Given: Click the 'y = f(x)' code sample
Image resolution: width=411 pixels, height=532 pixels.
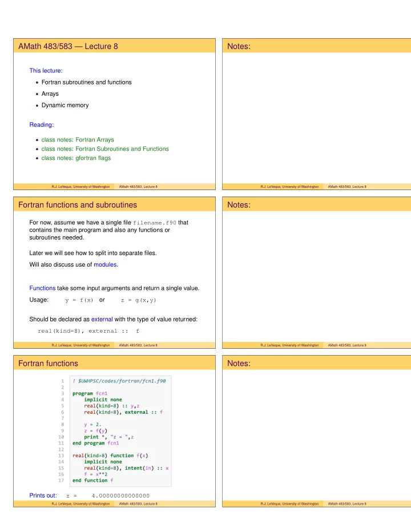Looking at the screenshot, I should (x=79, y=300).
